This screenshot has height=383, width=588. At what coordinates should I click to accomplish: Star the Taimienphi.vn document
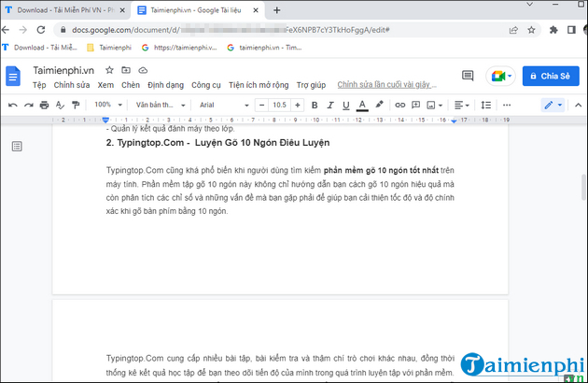pyautogui.click(x=109, y=70)
